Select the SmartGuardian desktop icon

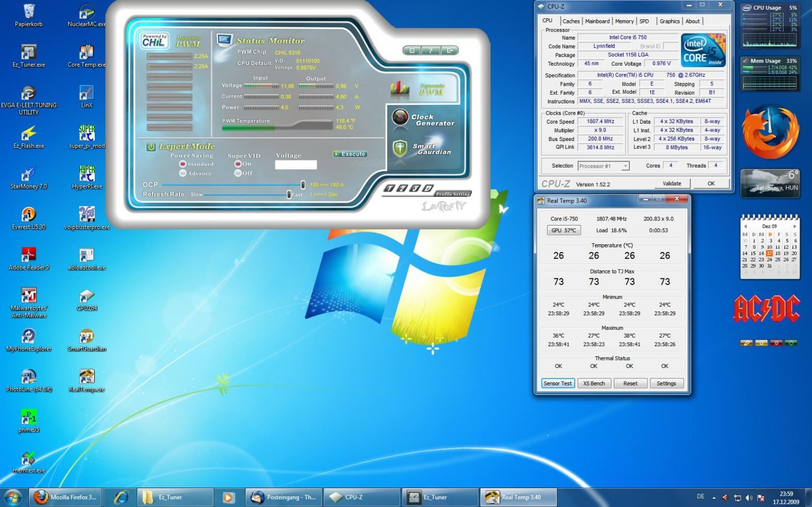point(87,341)
